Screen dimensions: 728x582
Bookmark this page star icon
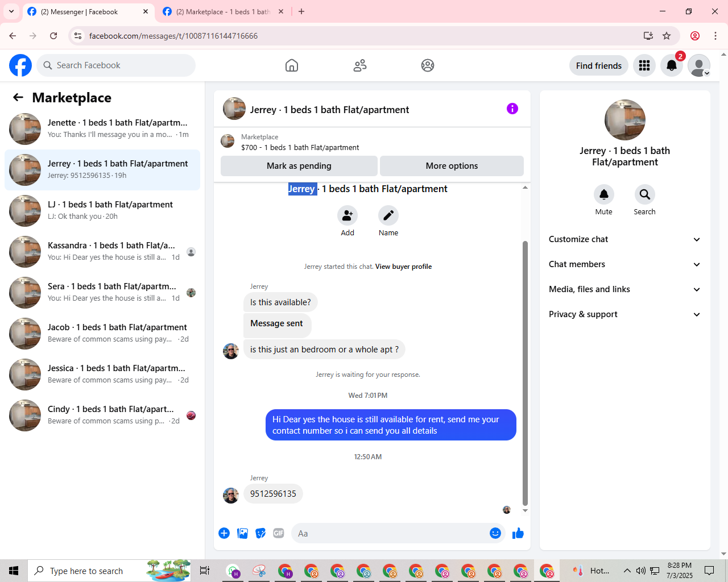[x=667, y=36]
